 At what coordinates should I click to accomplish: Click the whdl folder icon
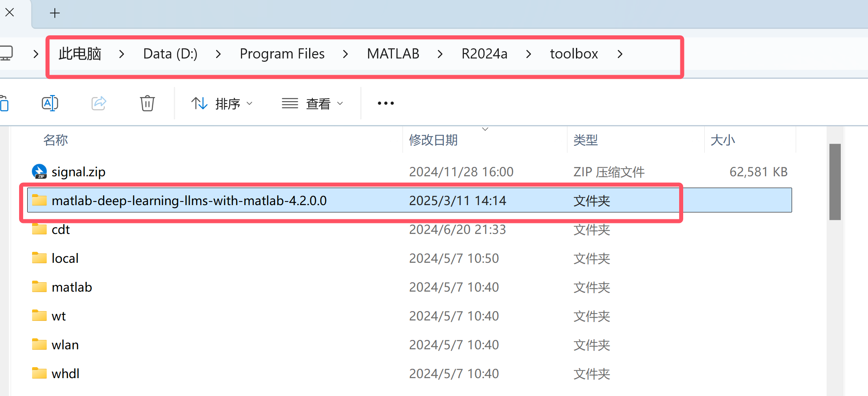(x=39, y=373)
